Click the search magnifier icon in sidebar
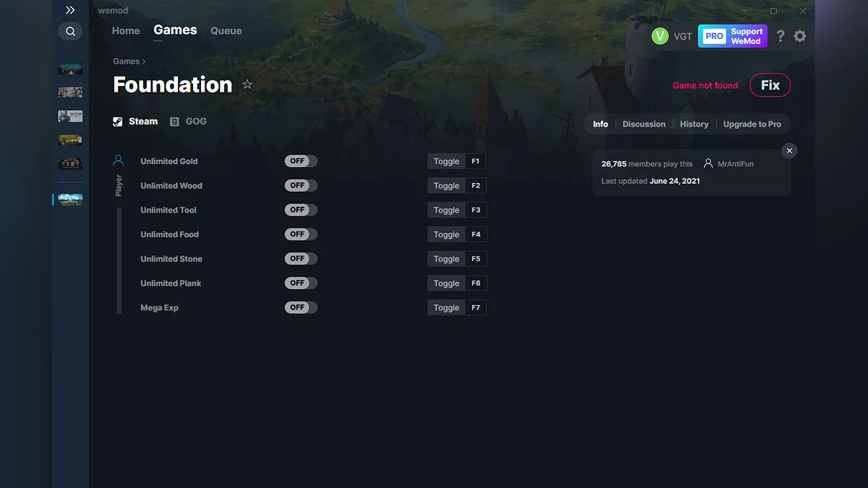The image size is (868, 488). pos(70,31)
